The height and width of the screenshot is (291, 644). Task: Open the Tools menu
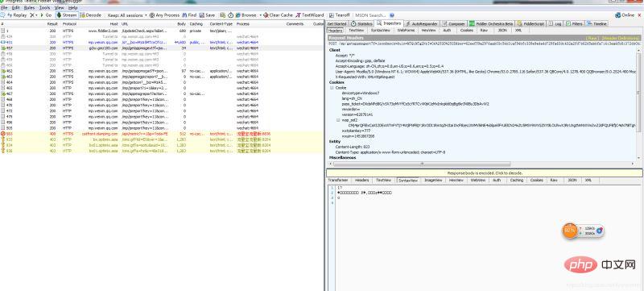(x=45, y=8)
